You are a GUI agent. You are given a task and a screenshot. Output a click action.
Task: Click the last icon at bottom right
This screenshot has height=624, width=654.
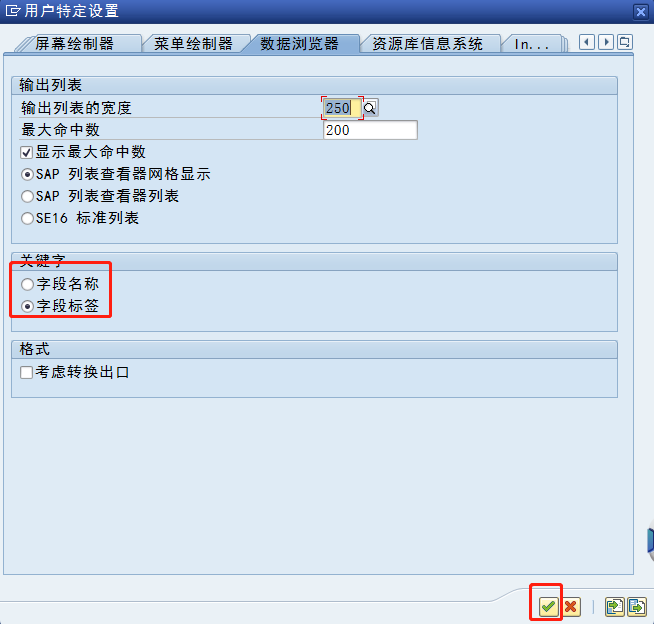tap(637, 606)
